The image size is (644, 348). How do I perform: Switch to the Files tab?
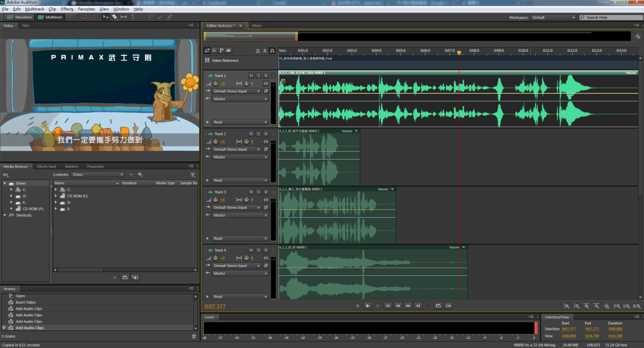coord(26,25)
